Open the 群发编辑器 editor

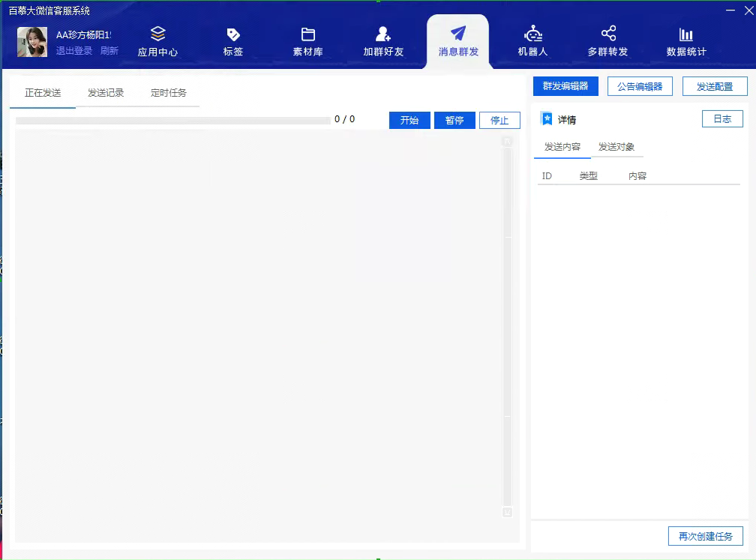565,86
